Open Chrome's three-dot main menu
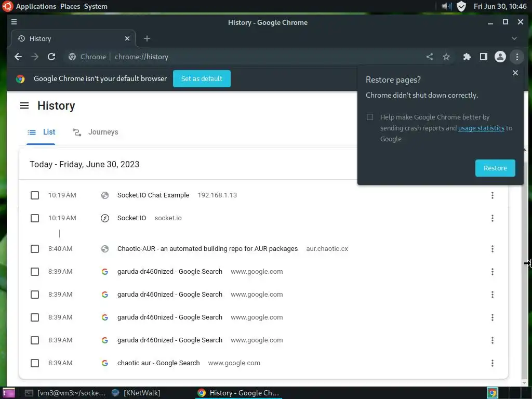532x399 pixels. coord(517,57)
